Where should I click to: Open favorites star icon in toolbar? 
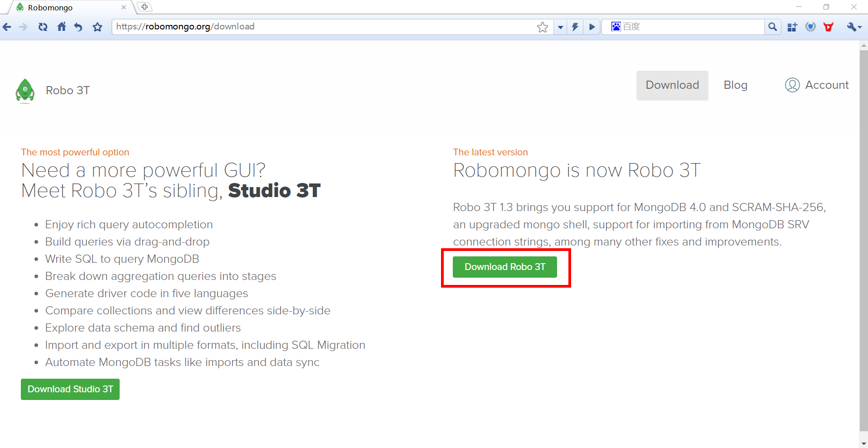coord(97,27)
